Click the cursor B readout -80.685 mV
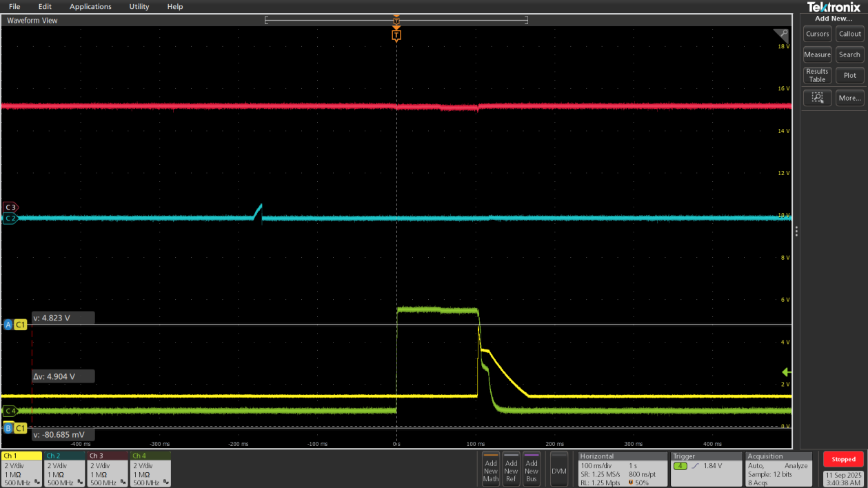Viewport: 868px width, 488px height. [x=63, y=435]
